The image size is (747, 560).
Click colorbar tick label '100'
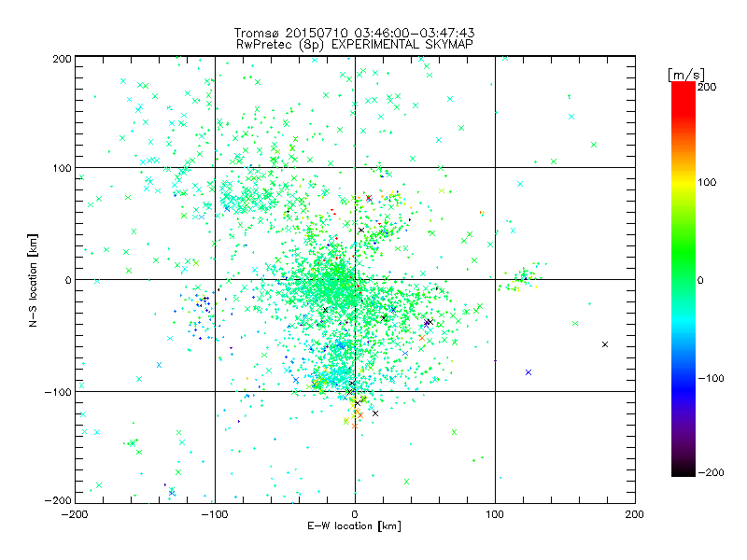click(707, 182)
